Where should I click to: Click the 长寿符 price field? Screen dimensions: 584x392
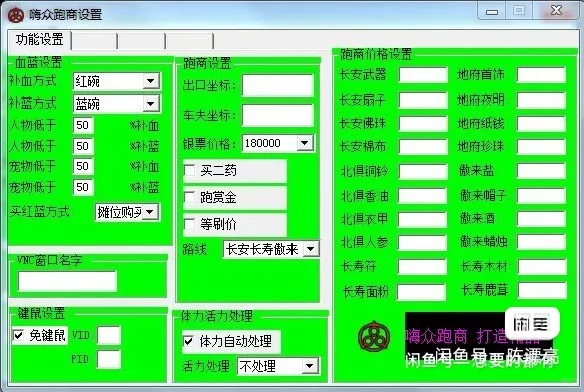422,267
